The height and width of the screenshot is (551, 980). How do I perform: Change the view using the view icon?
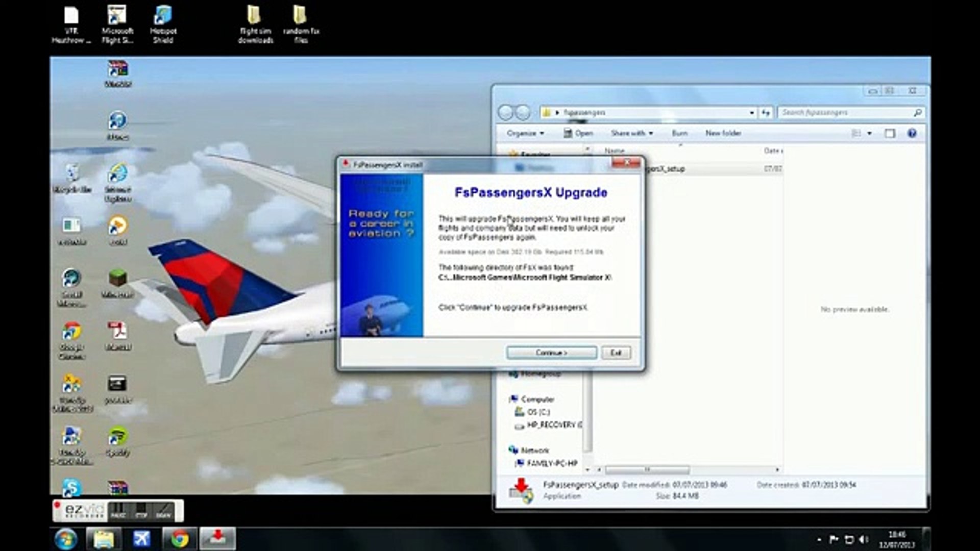coord(856,133)
